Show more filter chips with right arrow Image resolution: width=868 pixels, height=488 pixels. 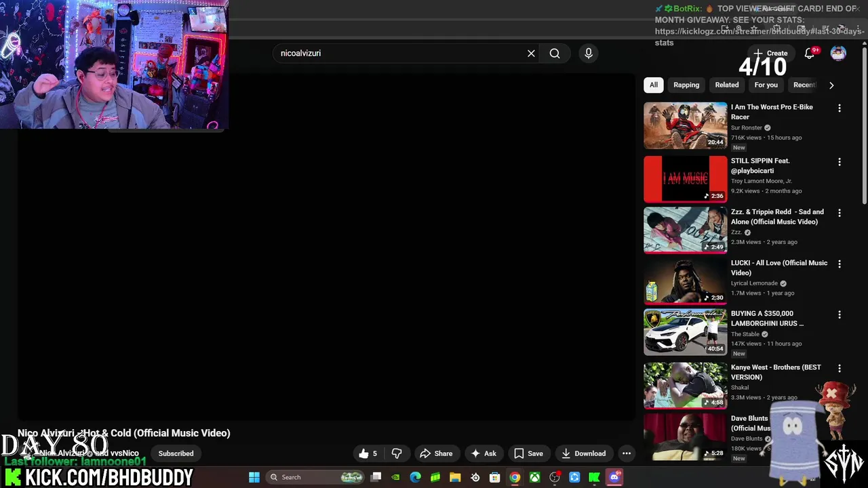click(831, 85)
